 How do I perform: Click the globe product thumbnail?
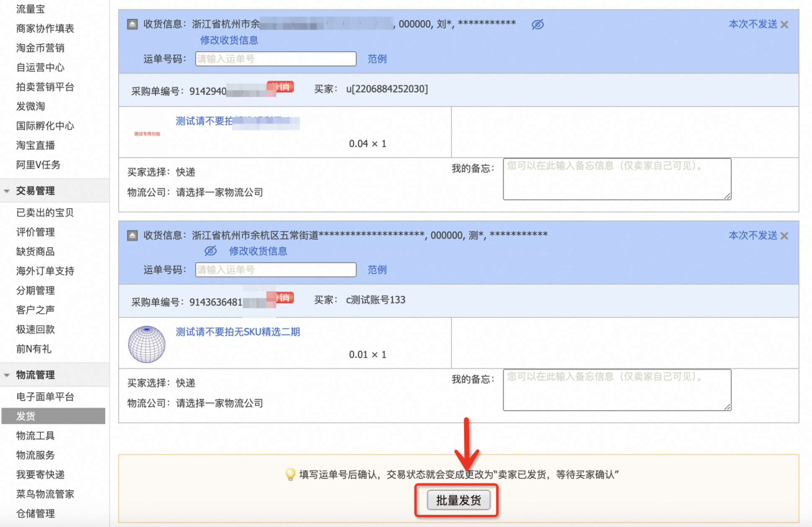[x=147, y=344]
